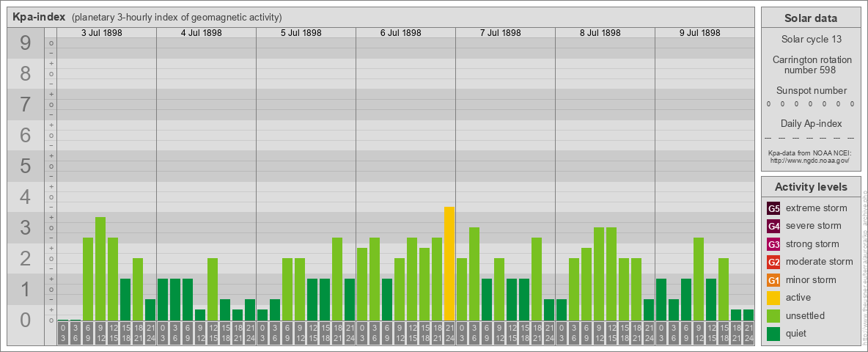This screenshot has height=352, width=868.
Task: Click the '4 Jul 1898' date header
Action: click(x=202, y=33)
